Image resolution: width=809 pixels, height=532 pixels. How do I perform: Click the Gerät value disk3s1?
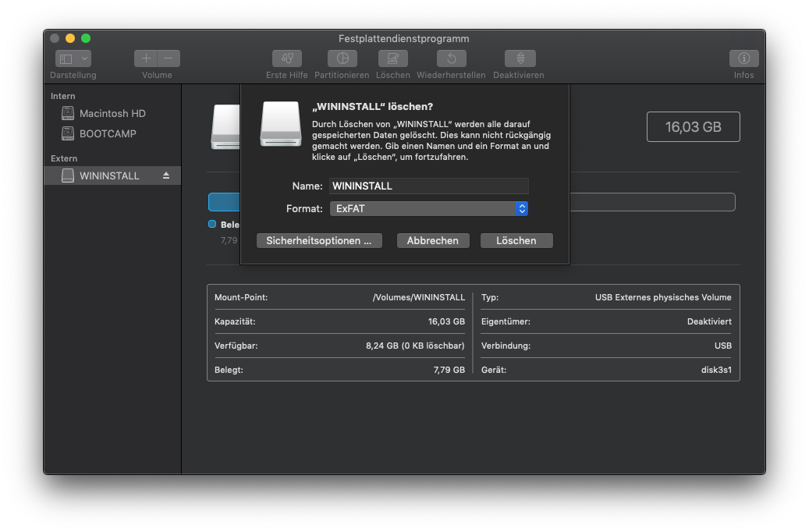716,370
